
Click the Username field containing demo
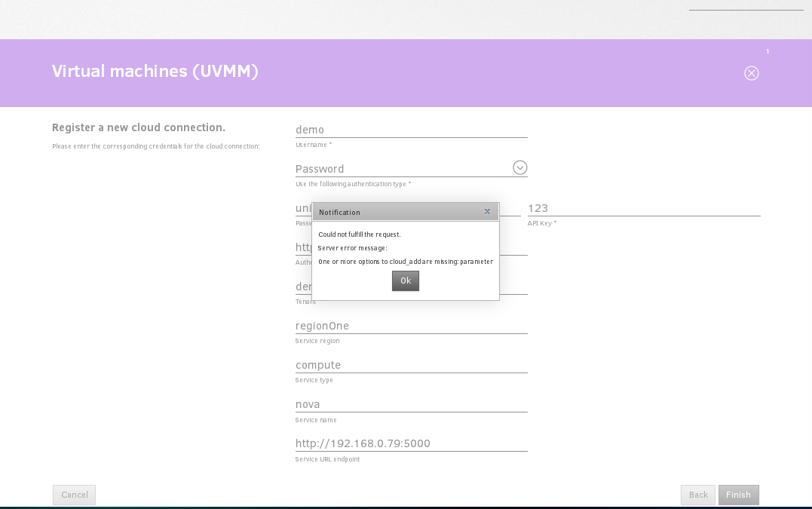[x=411, y=130]
